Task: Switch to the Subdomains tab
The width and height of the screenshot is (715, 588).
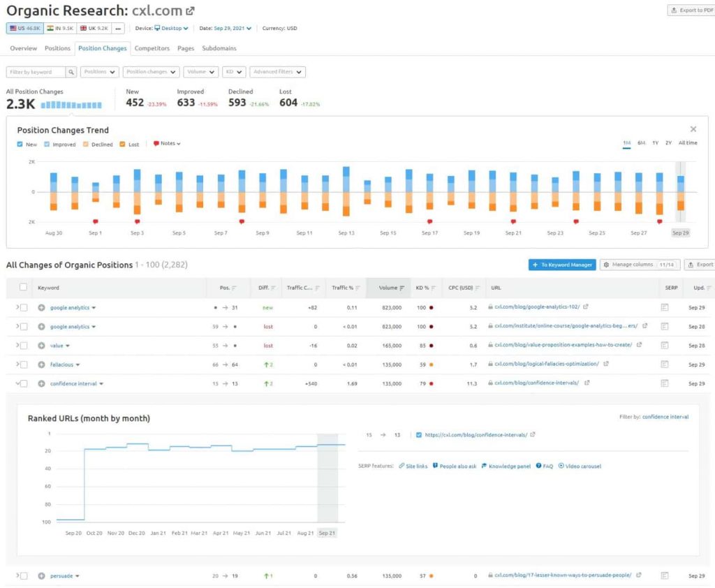Action: click(219, 48)
